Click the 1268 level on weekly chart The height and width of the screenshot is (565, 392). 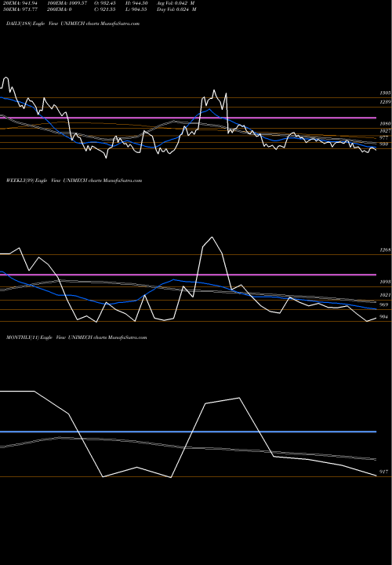[x=385, y=250]
